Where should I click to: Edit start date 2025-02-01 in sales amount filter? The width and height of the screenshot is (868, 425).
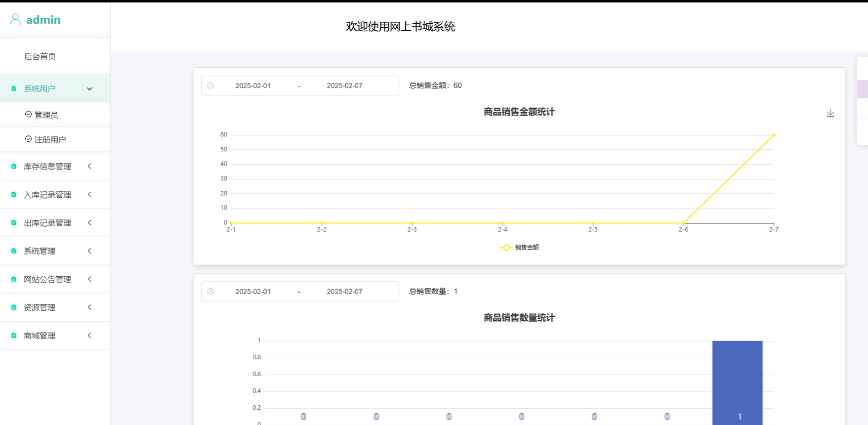tap(253, 85)
